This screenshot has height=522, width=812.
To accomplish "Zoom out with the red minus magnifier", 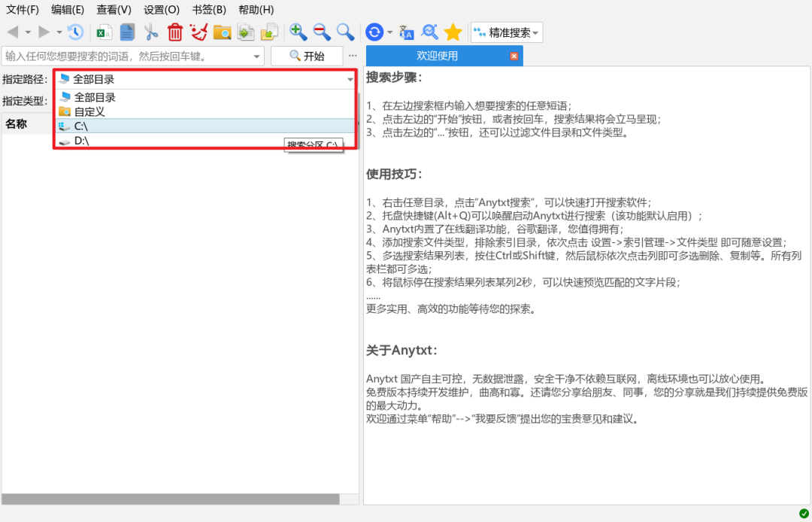I will pos(322,32).
